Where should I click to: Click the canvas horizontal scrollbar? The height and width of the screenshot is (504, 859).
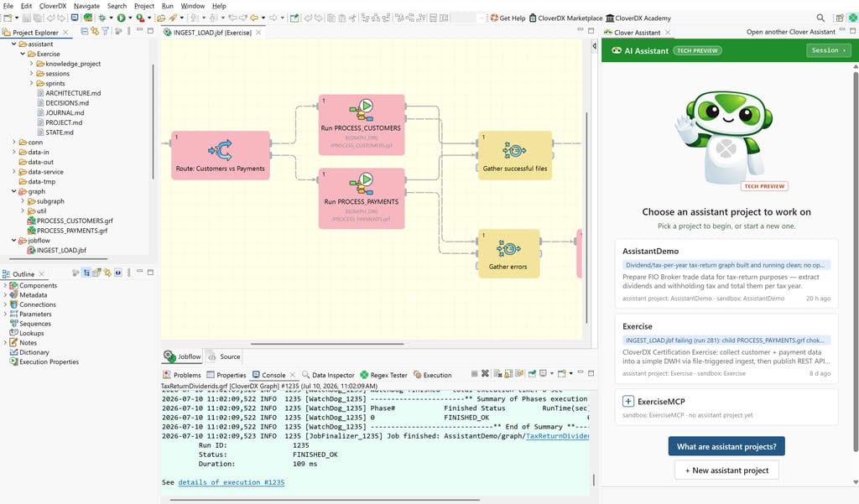point(328,344)
